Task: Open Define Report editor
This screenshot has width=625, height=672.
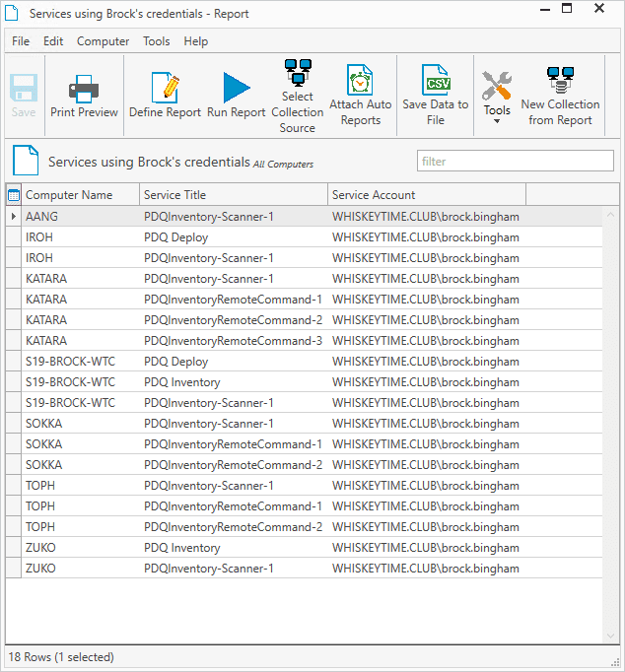Action: click(x=165, y=96)
